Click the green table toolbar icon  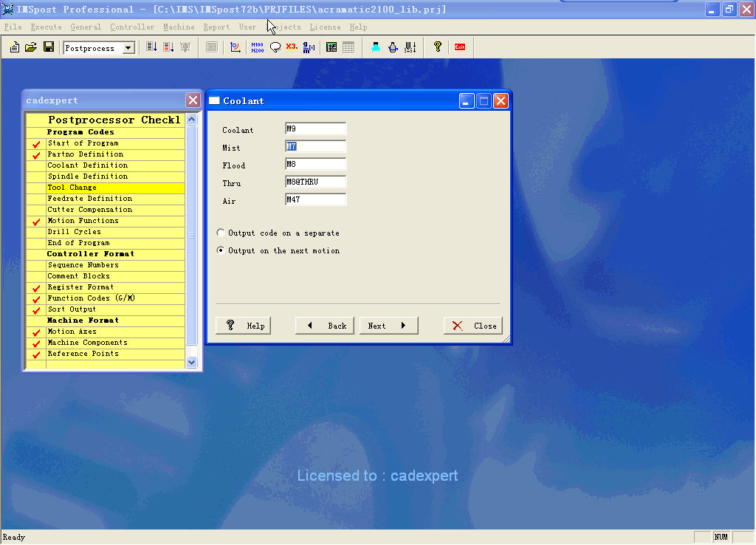(x=331, y=47)
